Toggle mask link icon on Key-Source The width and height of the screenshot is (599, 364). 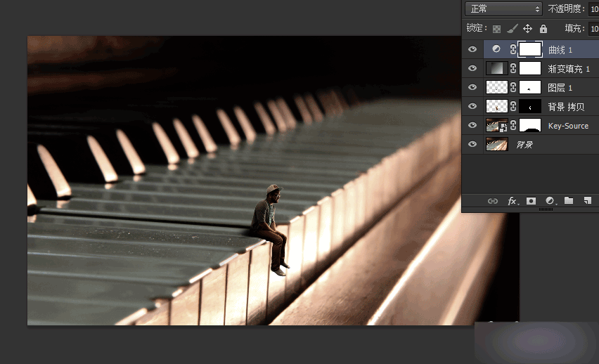[x=513, y=125]
